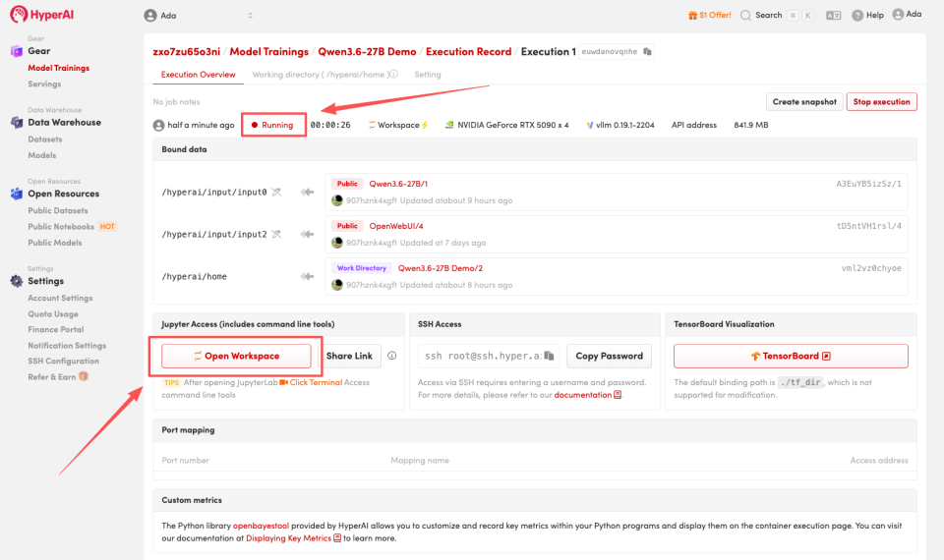Click the gift icon for $1 Offer
944x560 pixels.
click(x=692, y=15)
